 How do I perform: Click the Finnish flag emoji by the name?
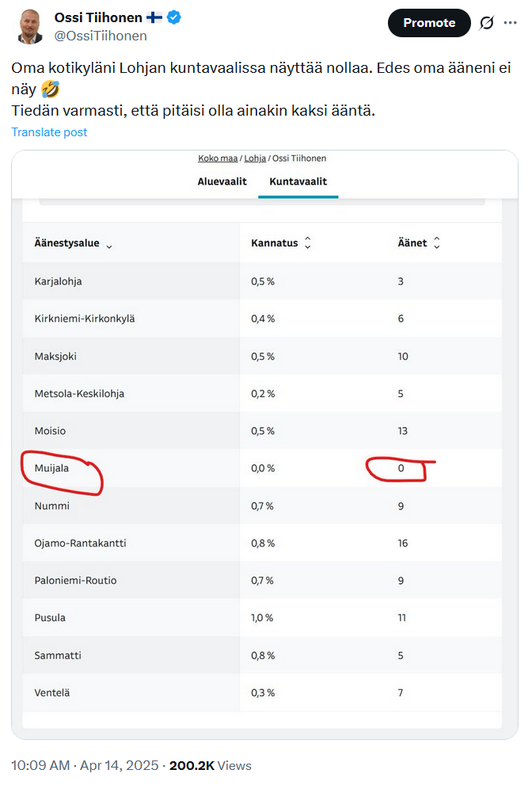coord(154,17)
